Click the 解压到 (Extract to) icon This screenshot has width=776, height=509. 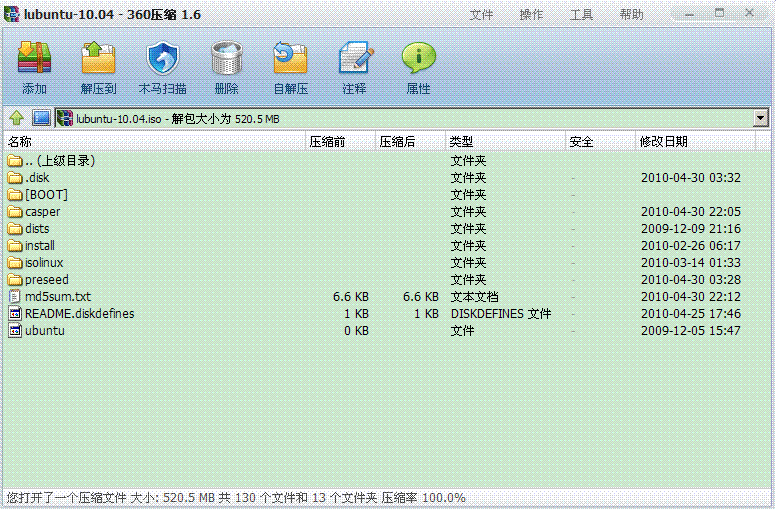click(x=98, y=58)
